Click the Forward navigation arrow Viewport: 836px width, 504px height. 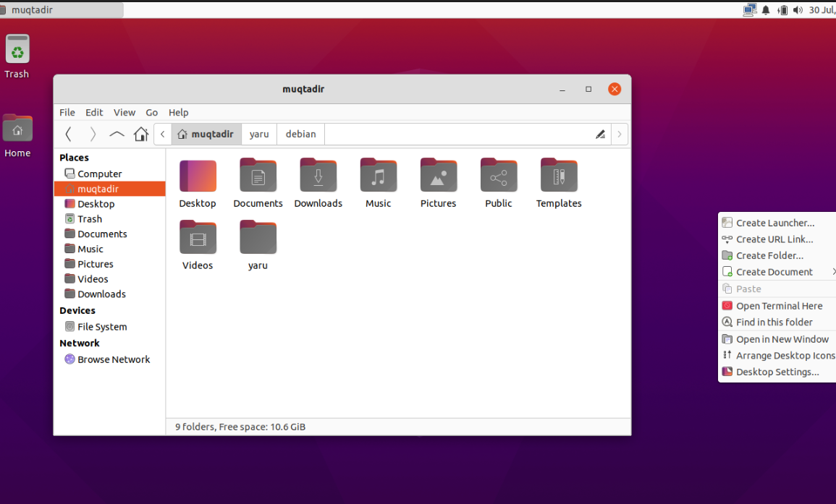pos(93,134)
